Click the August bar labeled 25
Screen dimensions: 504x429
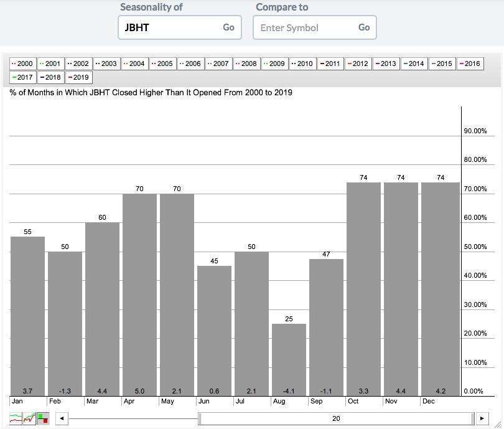289,360
